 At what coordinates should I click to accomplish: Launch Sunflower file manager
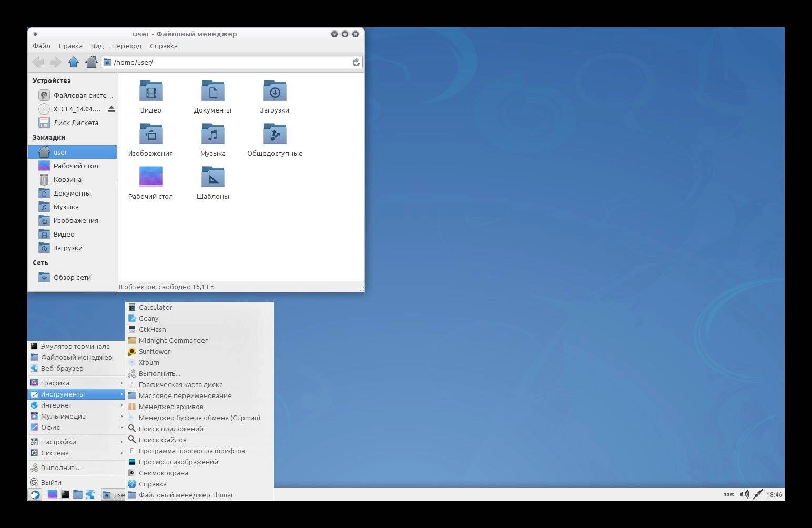click(199, 351)
